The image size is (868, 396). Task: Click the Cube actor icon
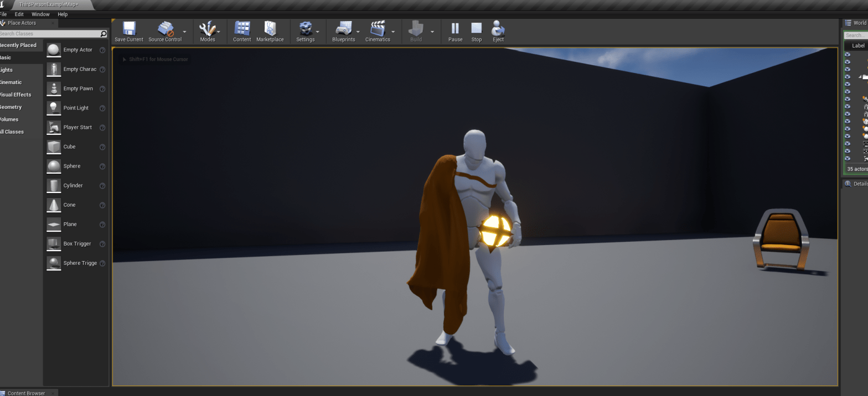point(54,147)
